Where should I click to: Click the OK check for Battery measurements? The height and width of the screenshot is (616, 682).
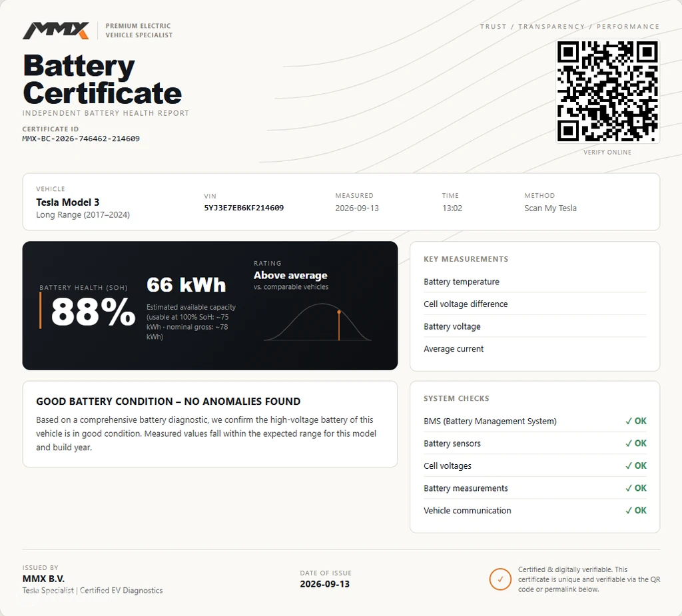(x=636, y=488)
